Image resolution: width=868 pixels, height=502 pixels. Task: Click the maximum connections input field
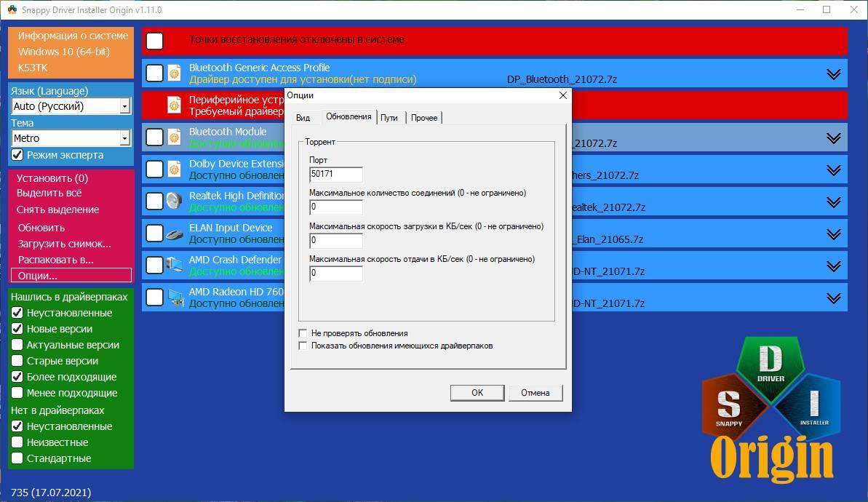(x=336, y=207)
